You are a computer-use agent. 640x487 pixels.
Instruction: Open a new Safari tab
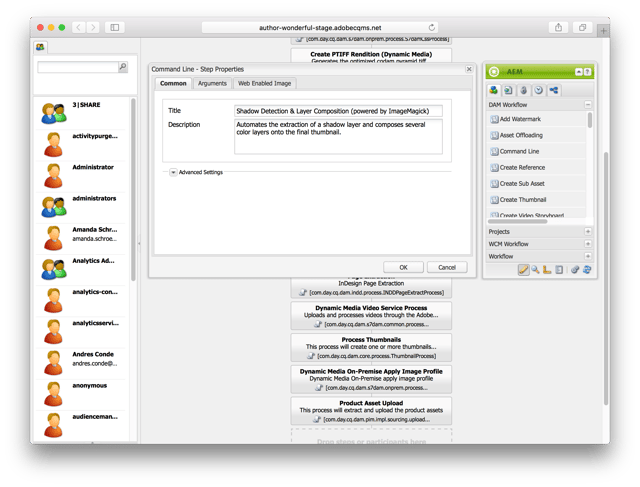pos(603,31)
